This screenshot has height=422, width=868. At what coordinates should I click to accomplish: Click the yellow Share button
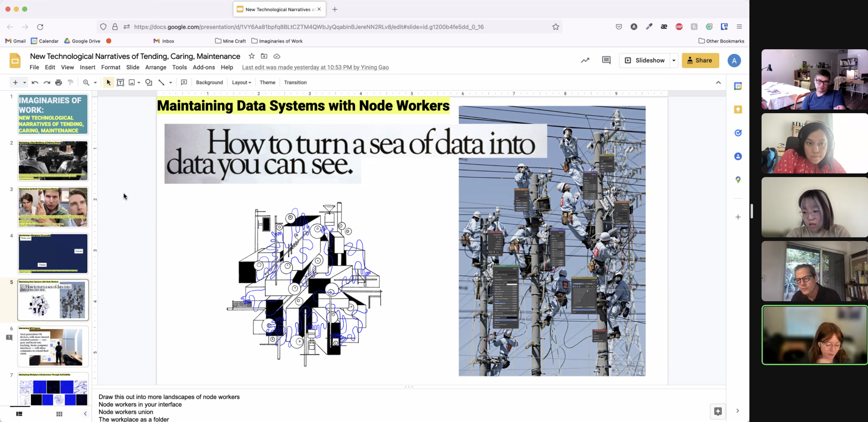coord(700,60)
